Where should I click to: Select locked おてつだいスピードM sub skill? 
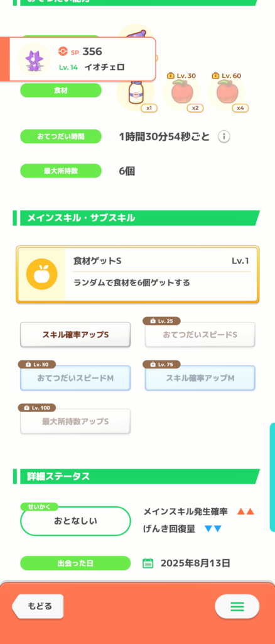[75, 378]
